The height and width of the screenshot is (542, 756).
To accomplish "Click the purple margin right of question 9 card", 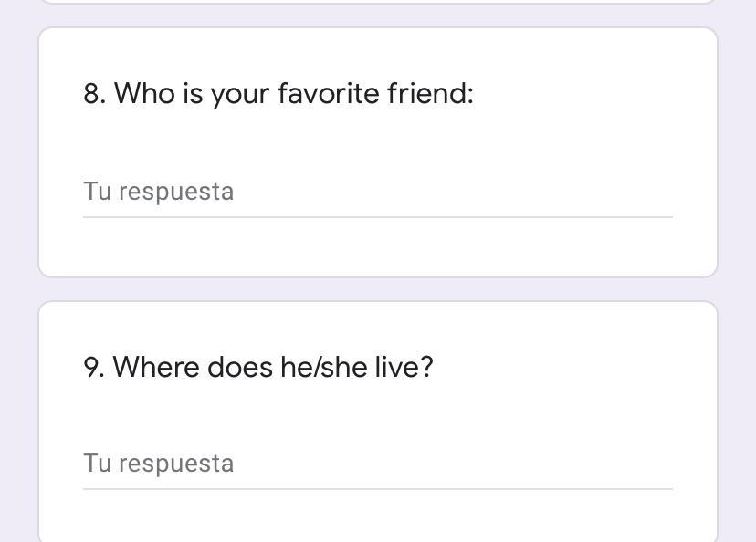I will pos(736,420).
